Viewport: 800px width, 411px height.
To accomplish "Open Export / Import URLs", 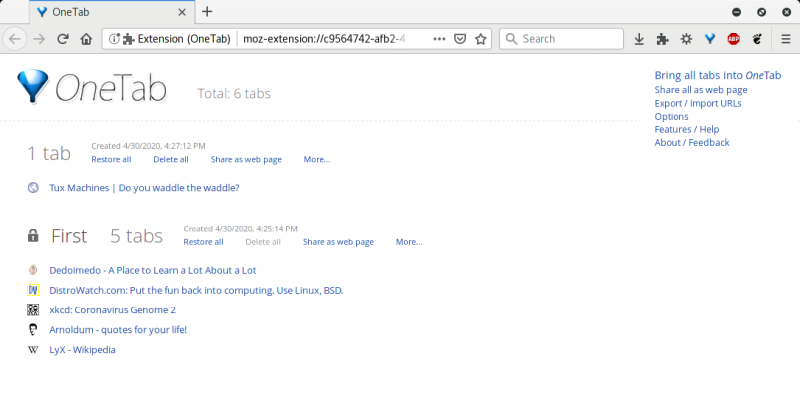I will pyautogui.click(x=697, y=103).
